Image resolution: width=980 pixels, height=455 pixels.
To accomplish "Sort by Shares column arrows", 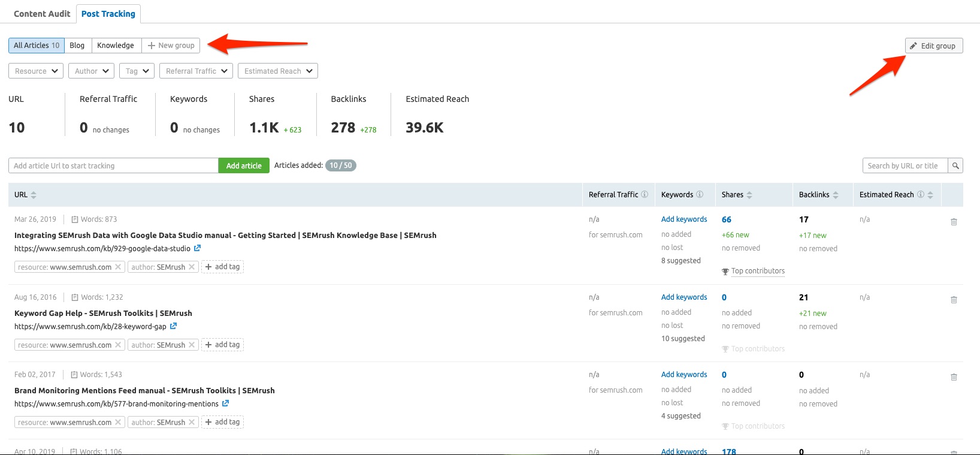I will [749, 195].
